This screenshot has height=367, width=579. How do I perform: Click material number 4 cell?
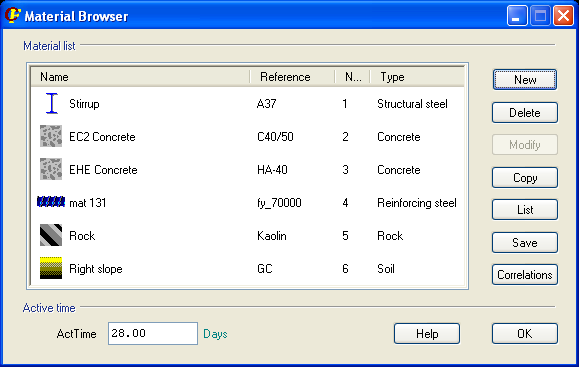coord(345,203)
